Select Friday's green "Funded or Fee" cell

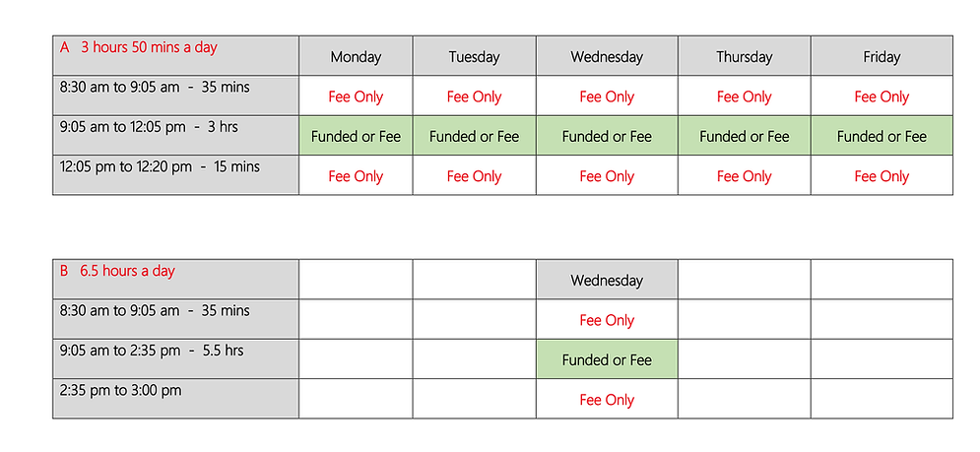882,136
